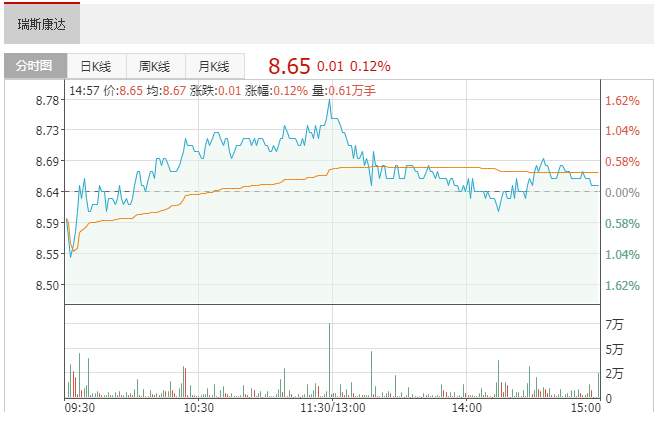The height and width of the screenshot is (441, 655).
Task: Click the tallest volume bar near midday
Action: (329, 360)
